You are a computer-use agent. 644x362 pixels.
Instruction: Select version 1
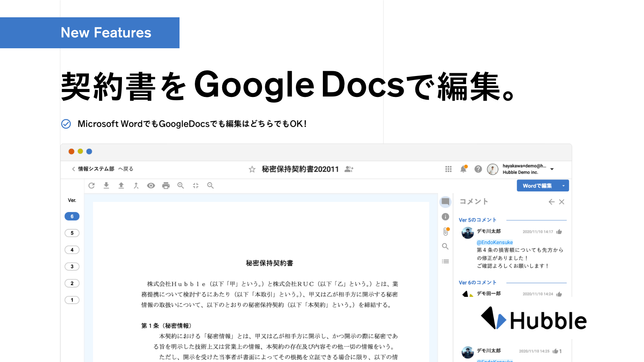click(x=72, y=300)
